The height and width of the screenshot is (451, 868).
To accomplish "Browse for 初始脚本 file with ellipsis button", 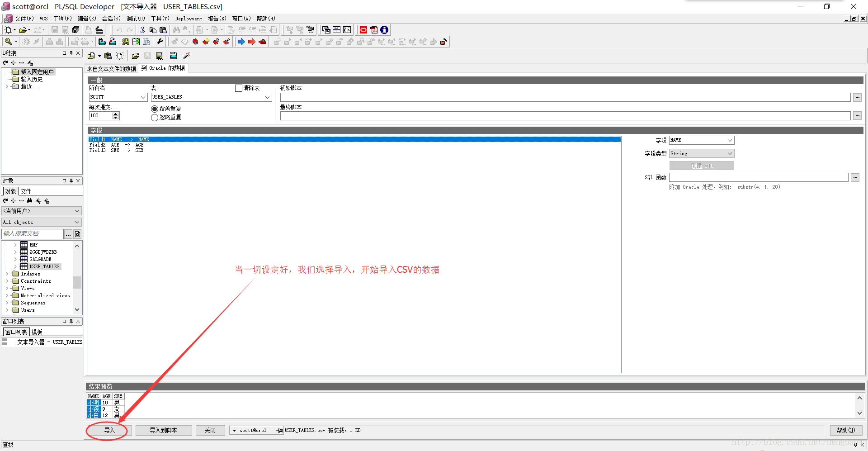I will [858, 97].
